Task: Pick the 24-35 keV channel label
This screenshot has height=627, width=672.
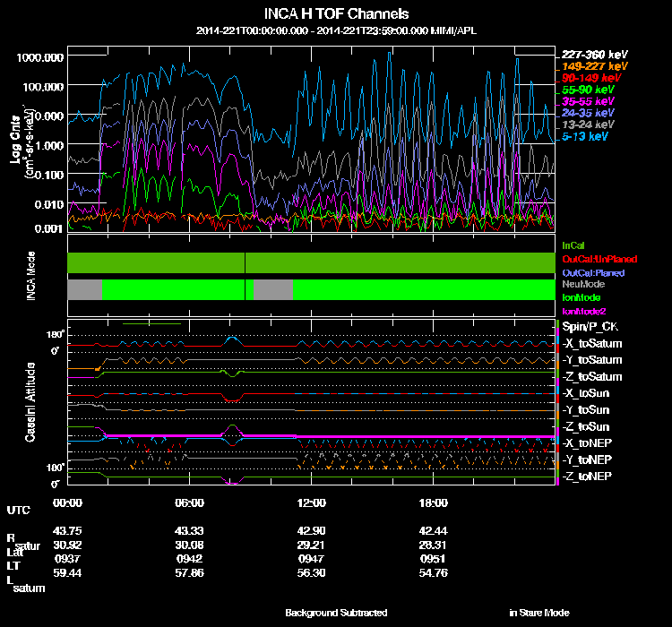Action: coord(587,114)
